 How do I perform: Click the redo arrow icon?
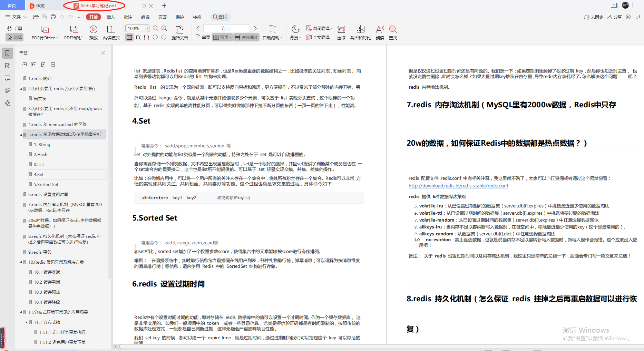coord(70,17)
